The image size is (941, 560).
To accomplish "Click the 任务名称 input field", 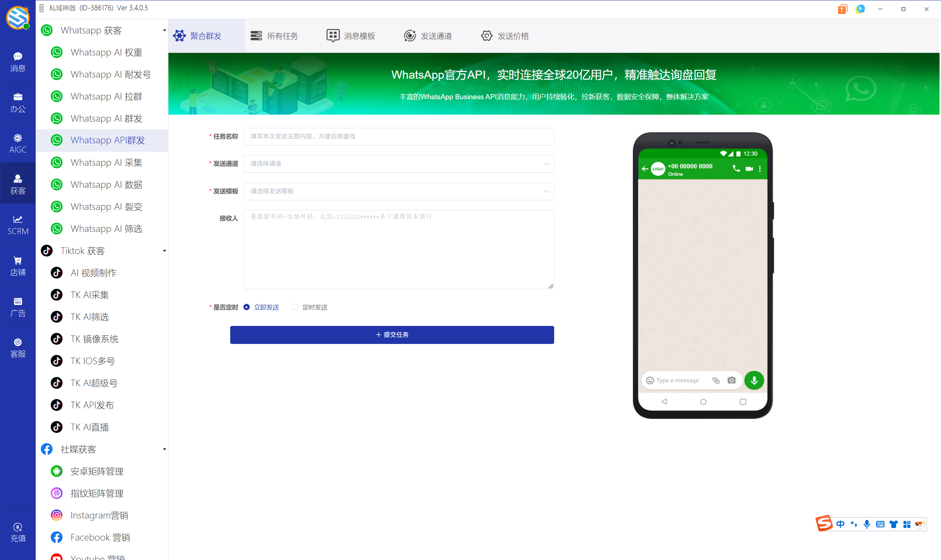I will coord(398,137).
